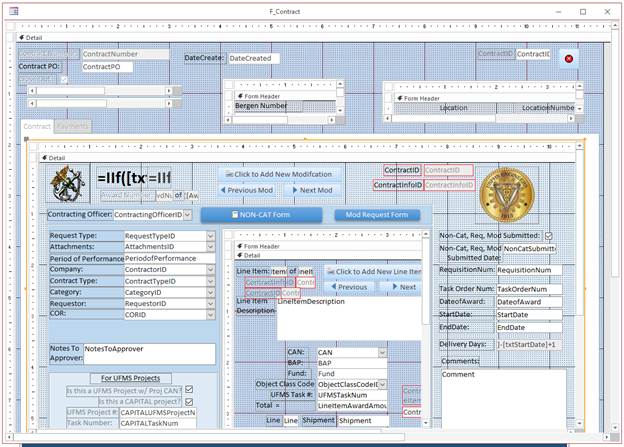Screen dimensions: 624x447
Task: Click the Access form icon in title bar
Action: pos(14,11)
